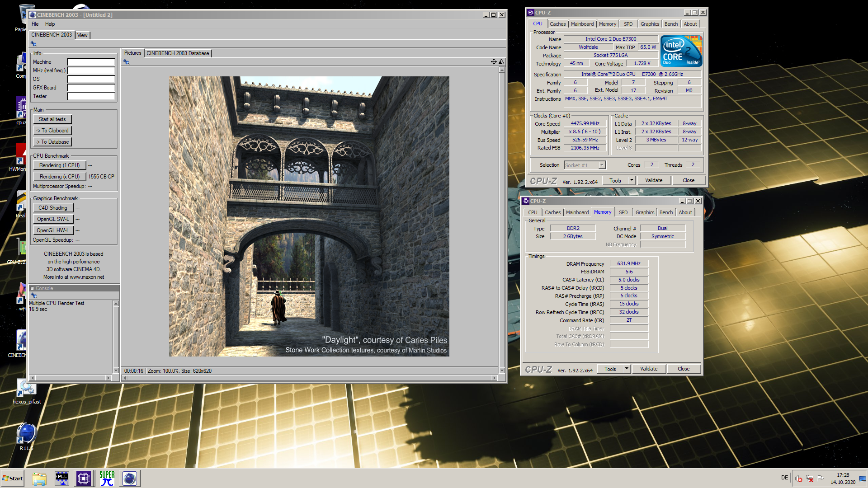
Task: Click the DE language indicator in the taskbar
Action: (784, 478)
